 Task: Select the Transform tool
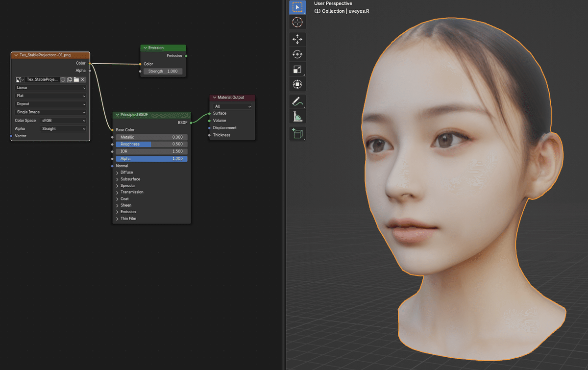(x=297, y=84)
